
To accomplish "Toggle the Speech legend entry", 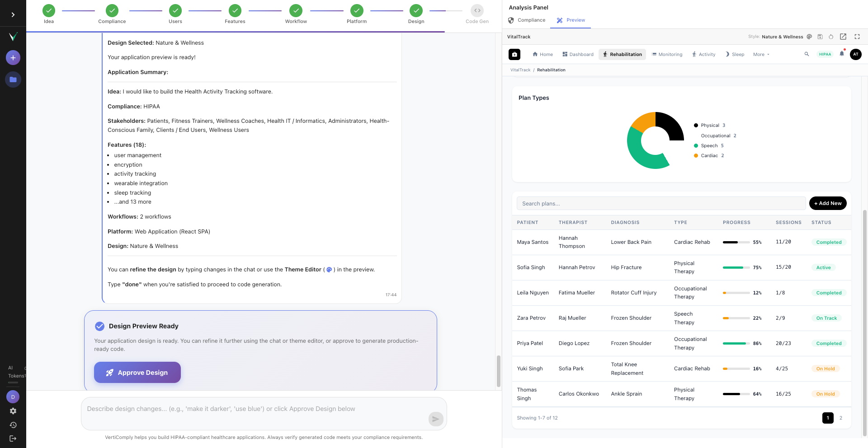I will click(709, 145).
